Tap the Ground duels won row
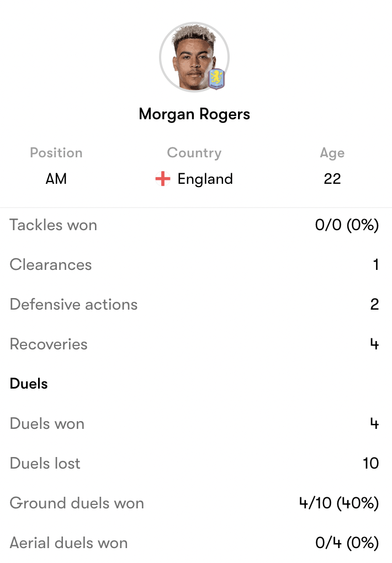This screenshot has height=563, width=392. (x=196, y=503)
